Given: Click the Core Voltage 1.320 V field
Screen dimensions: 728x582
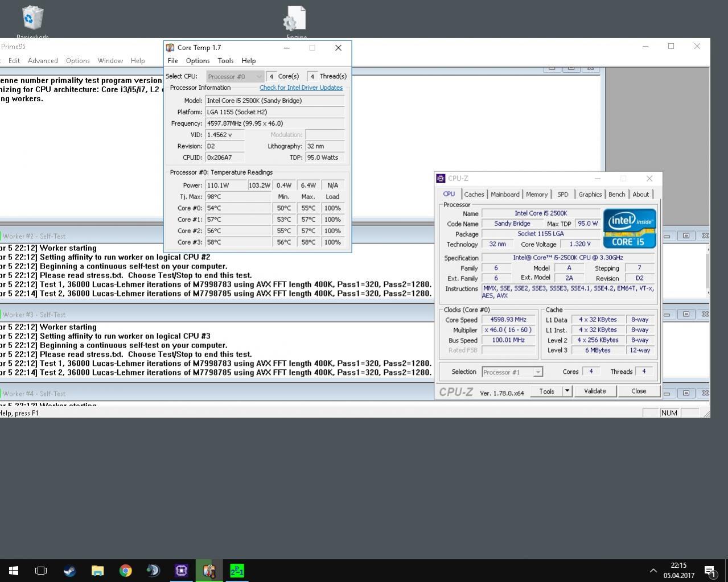Looking at the screenshot, I should (x=580, y=244).
